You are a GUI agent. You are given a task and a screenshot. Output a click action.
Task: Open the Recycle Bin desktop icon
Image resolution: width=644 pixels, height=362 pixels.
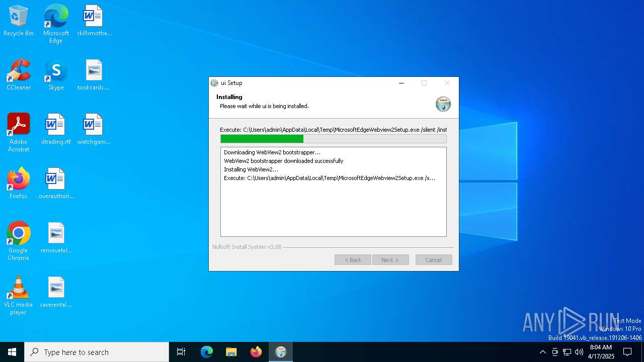[x=19, y=21]
